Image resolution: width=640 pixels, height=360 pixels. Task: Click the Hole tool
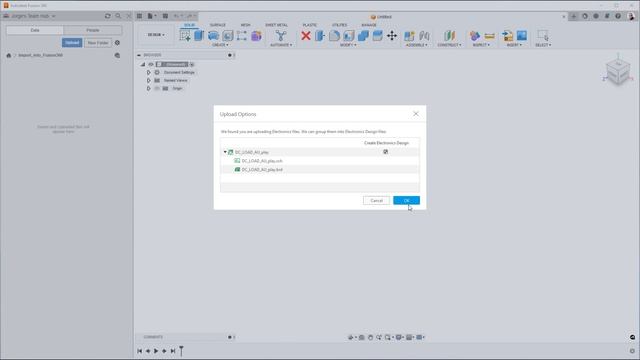click(228, 36)
